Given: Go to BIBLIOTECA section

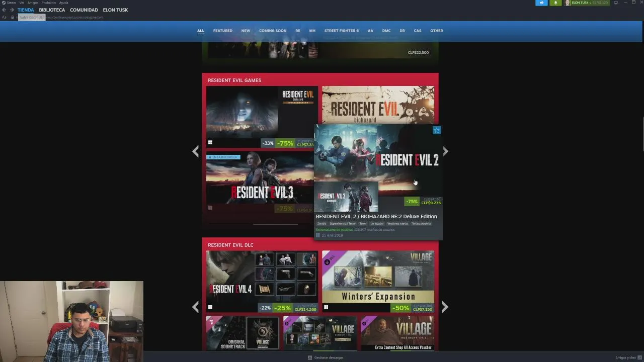Looking at the screenshot, I should (x=52, y=10).
